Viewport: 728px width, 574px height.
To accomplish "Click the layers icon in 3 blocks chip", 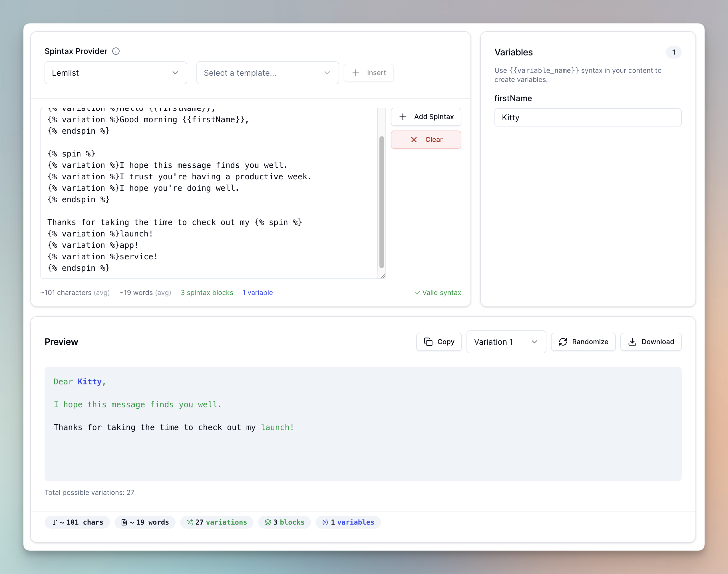I will 268,522.
